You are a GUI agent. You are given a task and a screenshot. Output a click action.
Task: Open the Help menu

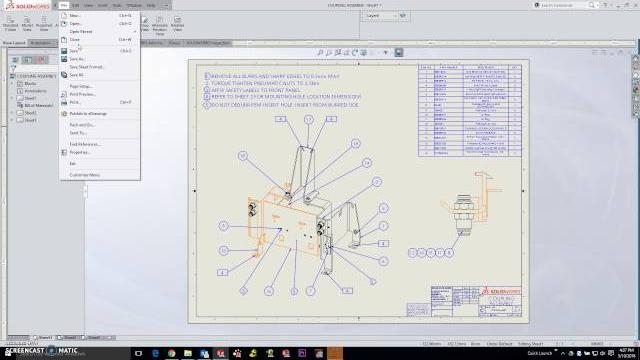tap(151, 5)
